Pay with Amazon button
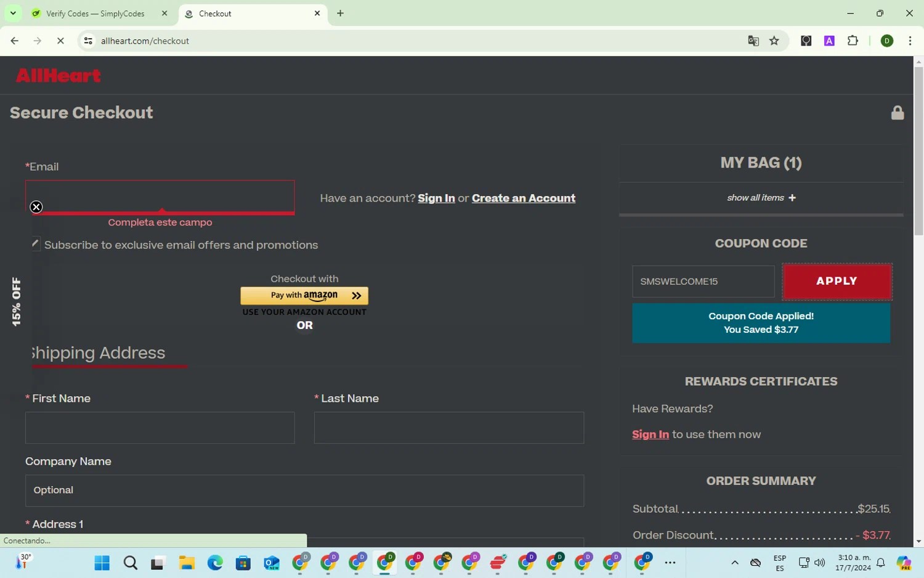Image resolution: width=924 pixels, height=578 pixels. click(304, 296)
